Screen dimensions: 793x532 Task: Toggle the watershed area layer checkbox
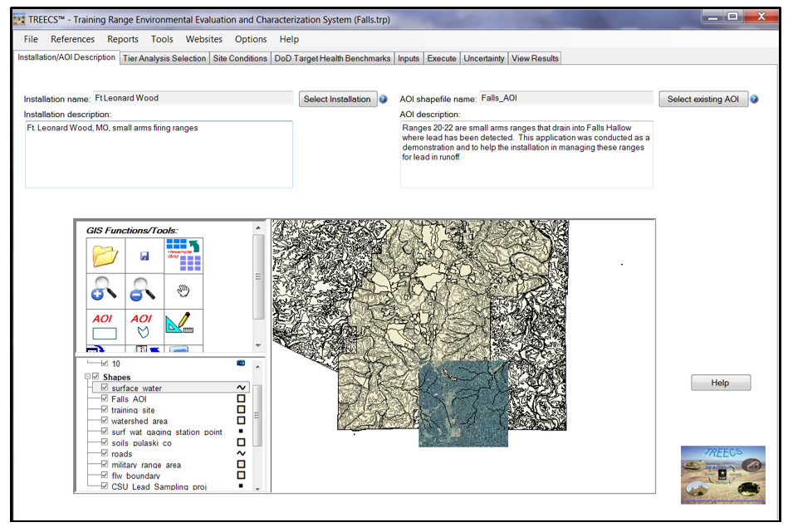105,421
